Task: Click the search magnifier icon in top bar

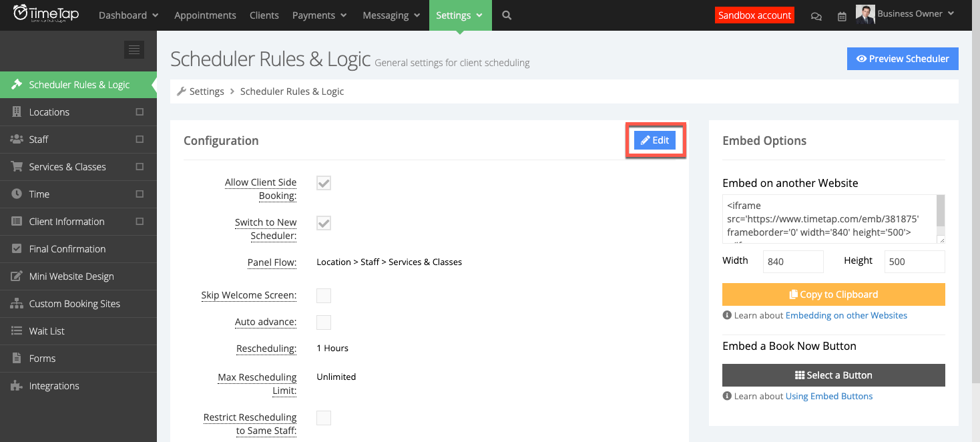Action: point(507,15)
